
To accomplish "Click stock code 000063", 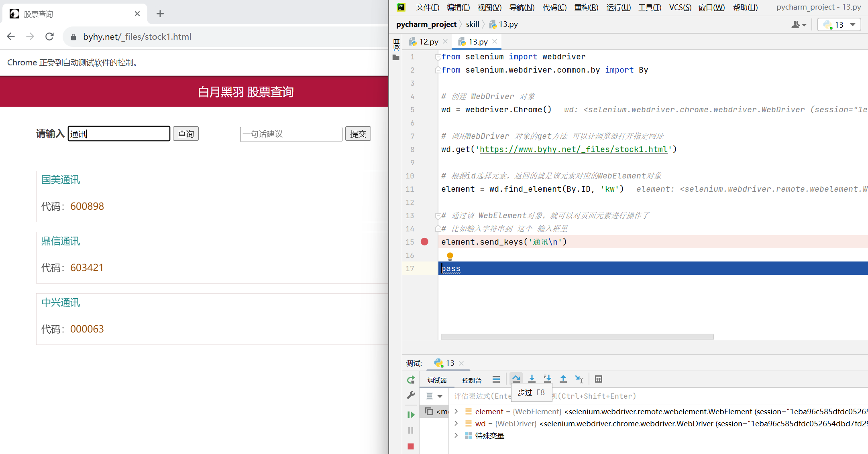I will pos(87,329).
